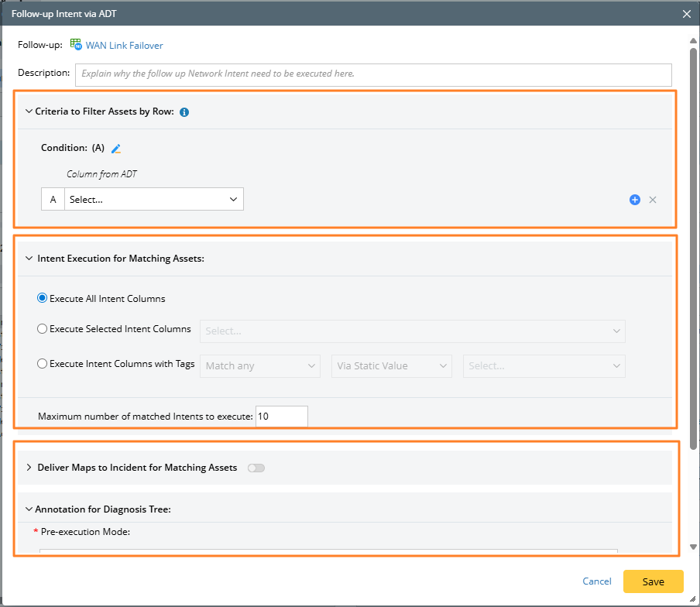The image size is (700, 607).
Task: Click the Description text field
Action: pos(373,74)
